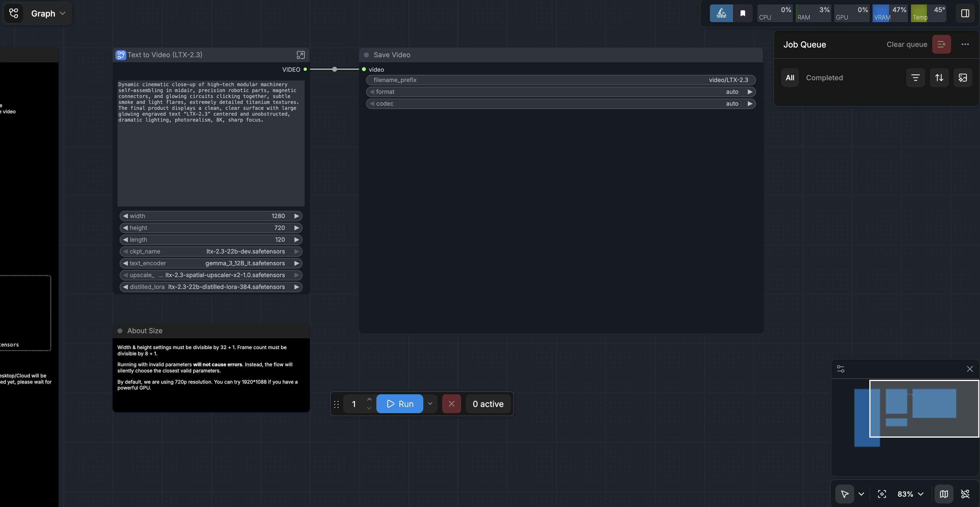980x507 pixels.
Task: Click the Run button
Action: coord(400,403)
